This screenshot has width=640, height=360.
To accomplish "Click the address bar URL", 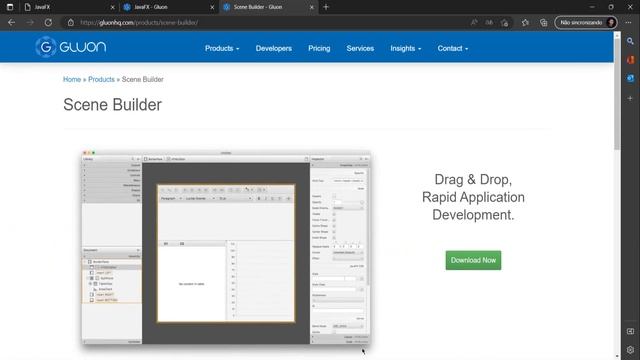I will [139, 22].
